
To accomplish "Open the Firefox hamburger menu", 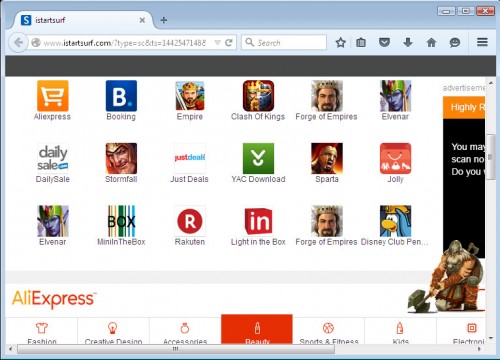I will (482, 42).
